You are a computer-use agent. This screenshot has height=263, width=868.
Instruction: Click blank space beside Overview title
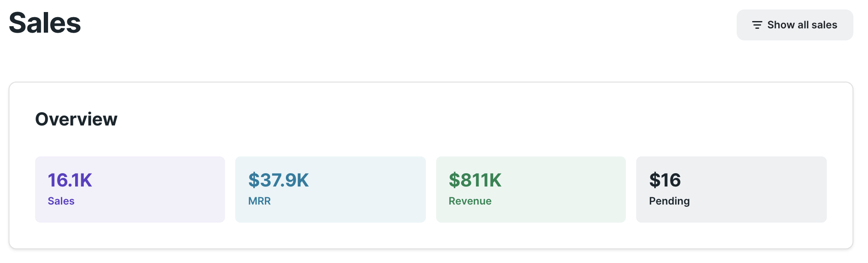[x=472, y=119]
